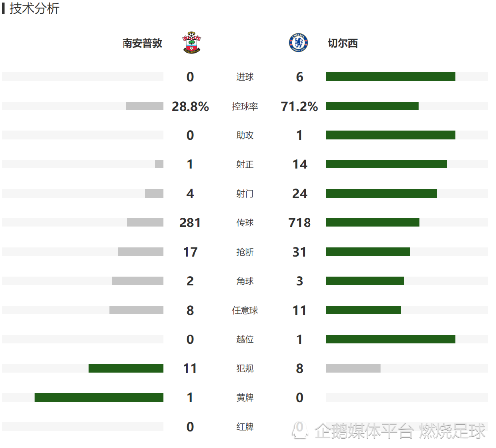Click the penguin media platform watermark icon
This screenshot has width=496, height=448.
pos(299,430)
